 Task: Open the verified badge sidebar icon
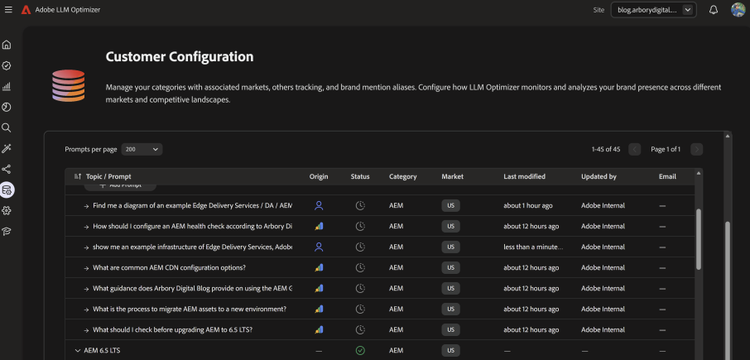pyautogui.click(x=7, y=65)
